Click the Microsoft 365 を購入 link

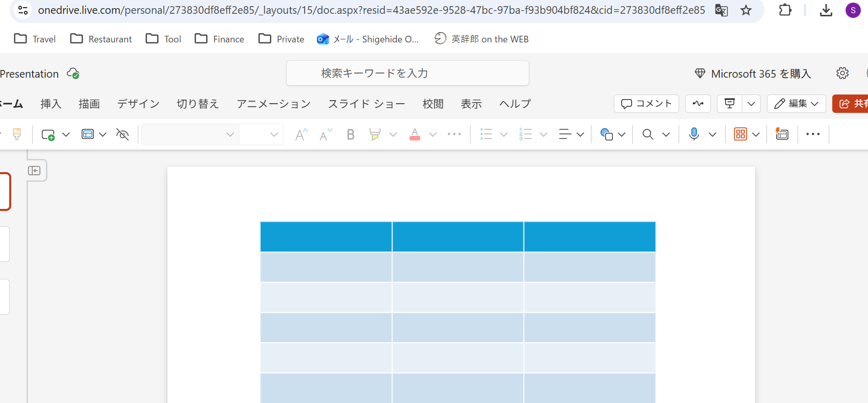[753, 74]
